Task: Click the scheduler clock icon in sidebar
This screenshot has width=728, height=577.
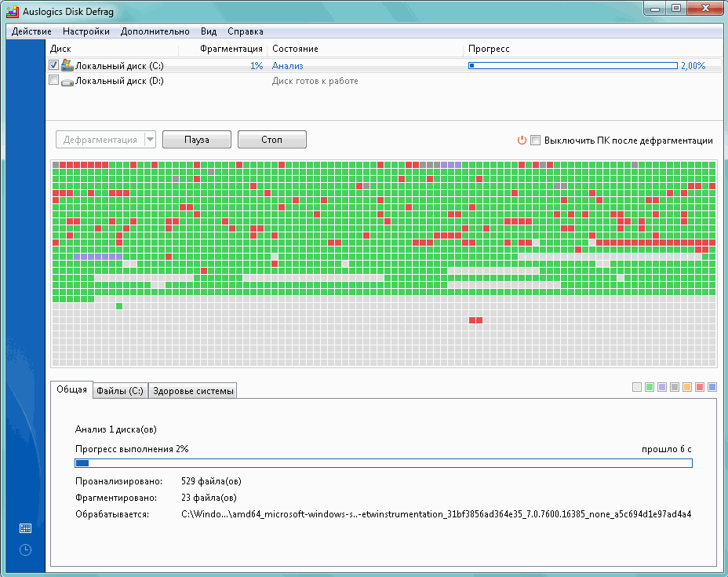Action: (x=26, y=550)
